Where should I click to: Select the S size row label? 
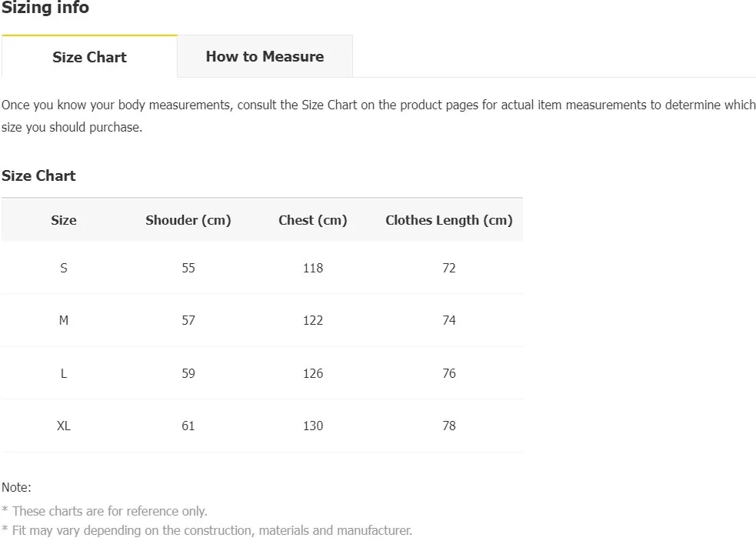pyautogui.click(x=64, y=268)
